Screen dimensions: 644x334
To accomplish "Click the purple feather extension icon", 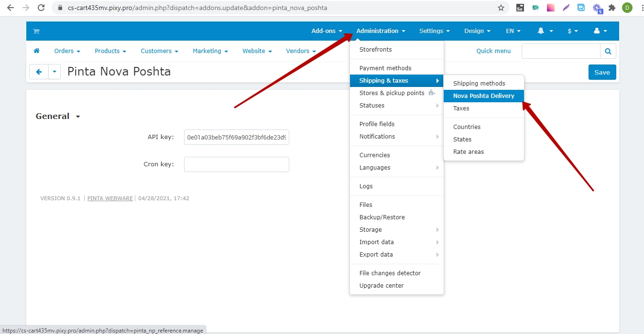I will (x=566, y=8).
